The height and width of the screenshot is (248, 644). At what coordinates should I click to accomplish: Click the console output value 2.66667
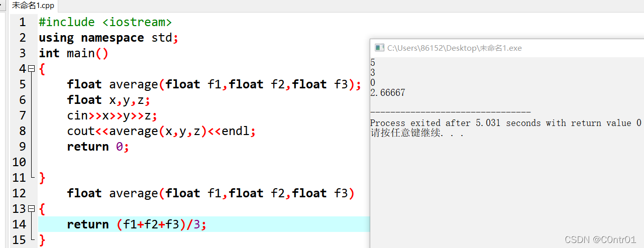point(387,93)
